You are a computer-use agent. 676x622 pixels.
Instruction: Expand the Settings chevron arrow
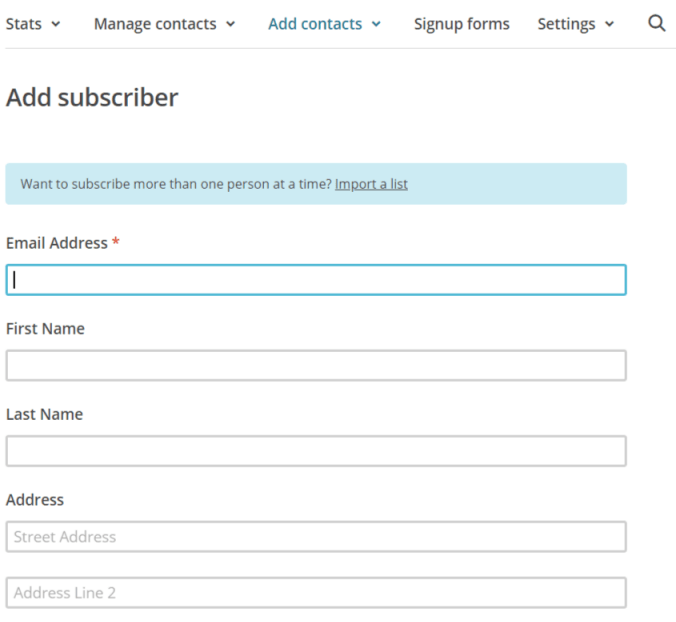(609, 24)
